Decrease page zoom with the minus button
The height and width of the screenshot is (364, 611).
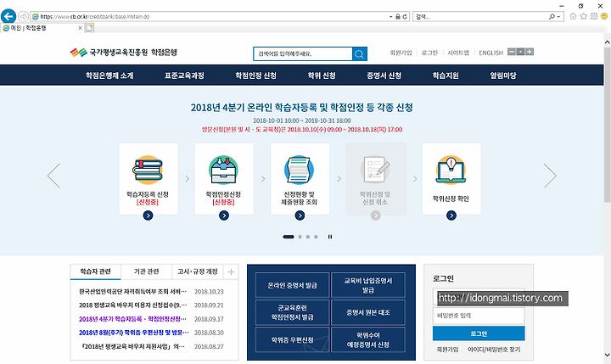pyautogui.click(x=511, y=52)
